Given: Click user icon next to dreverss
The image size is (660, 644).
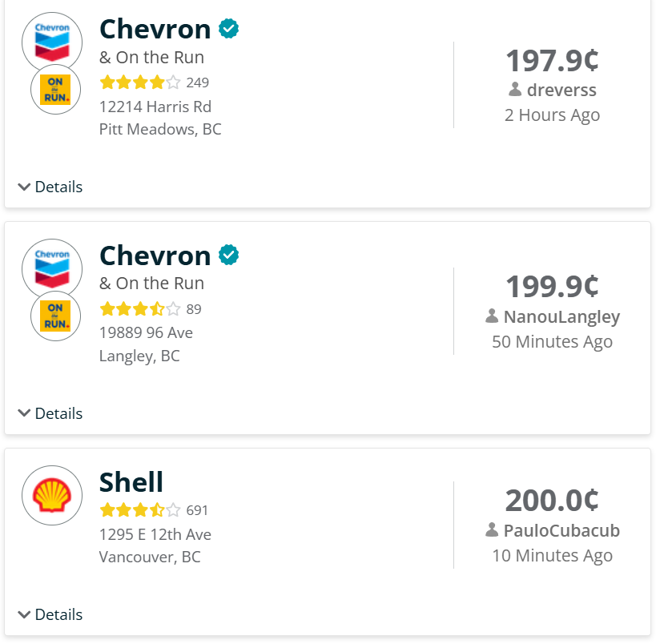Looking at the screenshot, I should point(515,90).
